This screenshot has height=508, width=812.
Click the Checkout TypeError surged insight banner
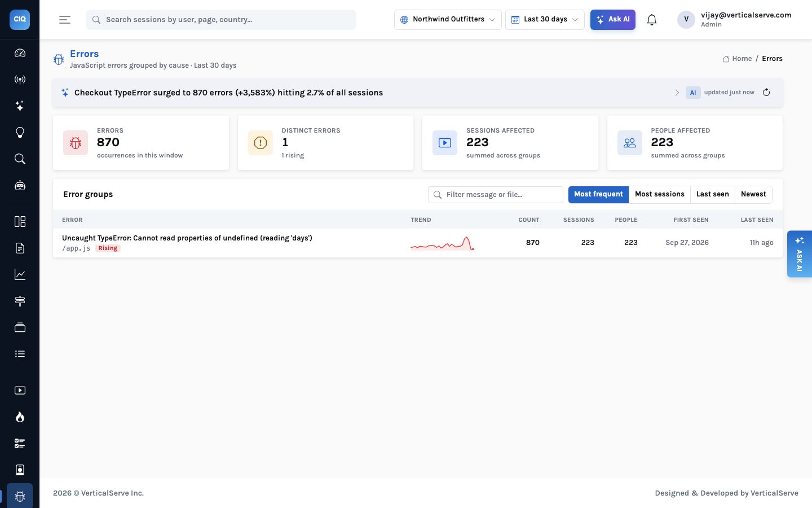click(418, 93)
